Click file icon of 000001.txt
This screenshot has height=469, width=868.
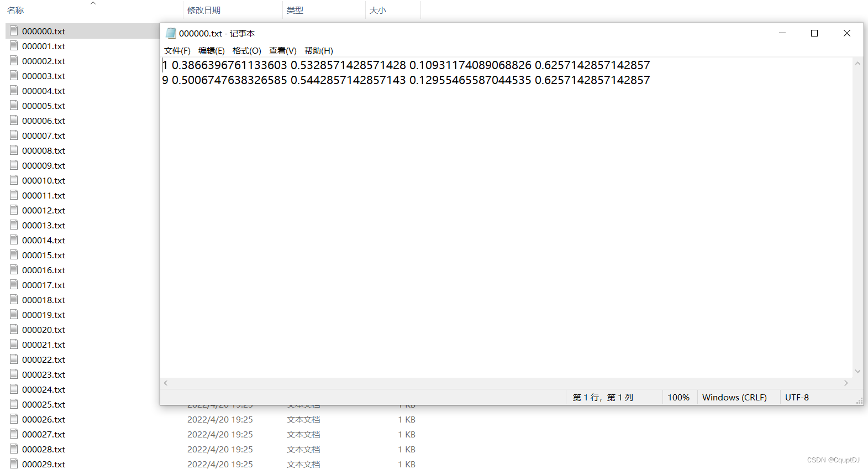(x=14, y=46)
